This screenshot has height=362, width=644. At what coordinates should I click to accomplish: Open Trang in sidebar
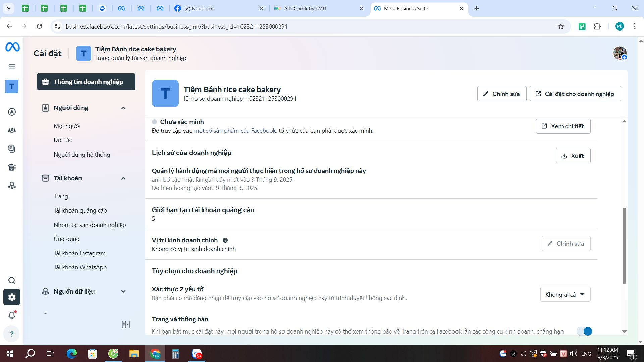point(61,196)
